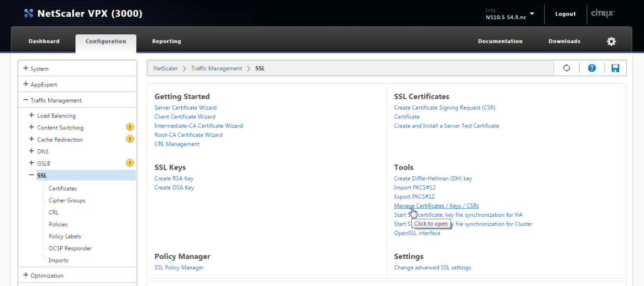644x286 pixels.
Task: Click the Logout button
Action: pyautogui.click(x=565, y=14)
